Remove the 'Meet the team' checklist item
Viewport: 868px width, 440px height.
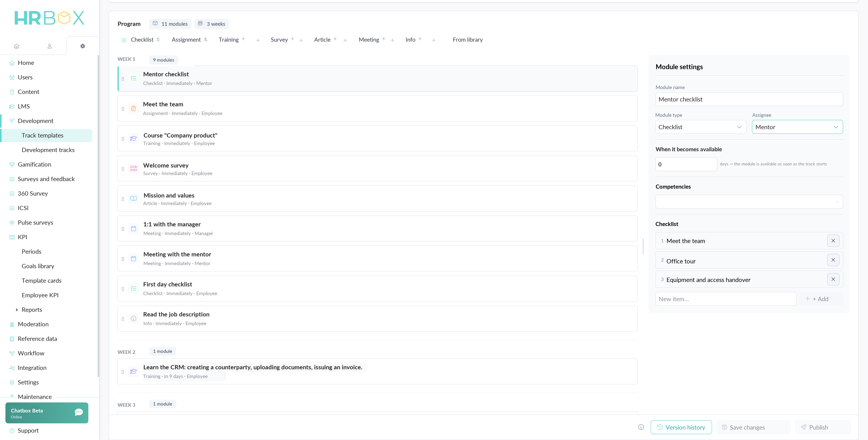click(x=833, y=241)
